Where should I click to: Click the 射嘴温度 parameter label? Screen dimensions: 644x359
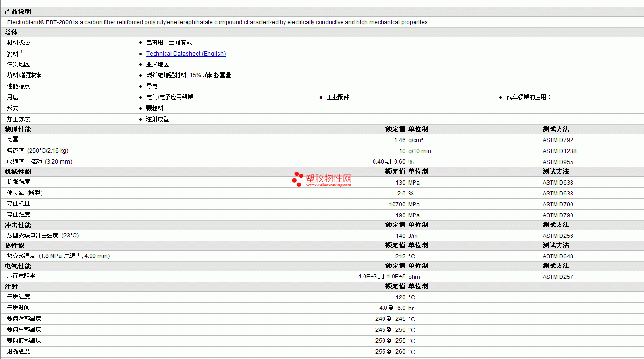pos(19,351)
